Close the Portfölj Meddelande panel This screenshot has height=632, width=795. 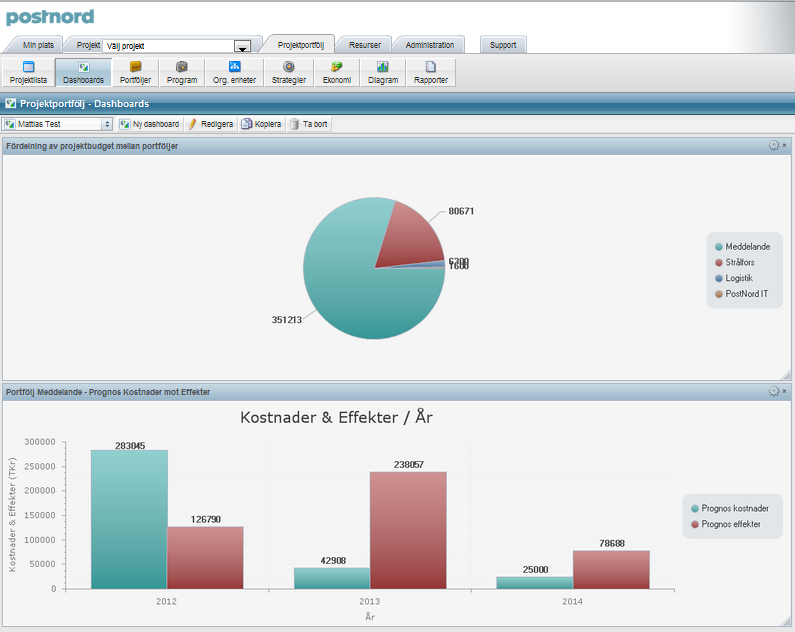[784, 391]
